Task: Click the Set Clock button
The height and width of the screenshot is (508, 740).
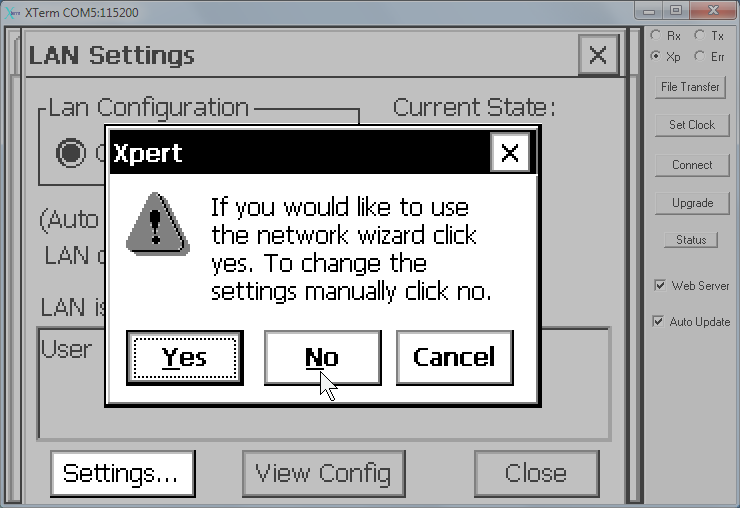Action: click(692, 125)
